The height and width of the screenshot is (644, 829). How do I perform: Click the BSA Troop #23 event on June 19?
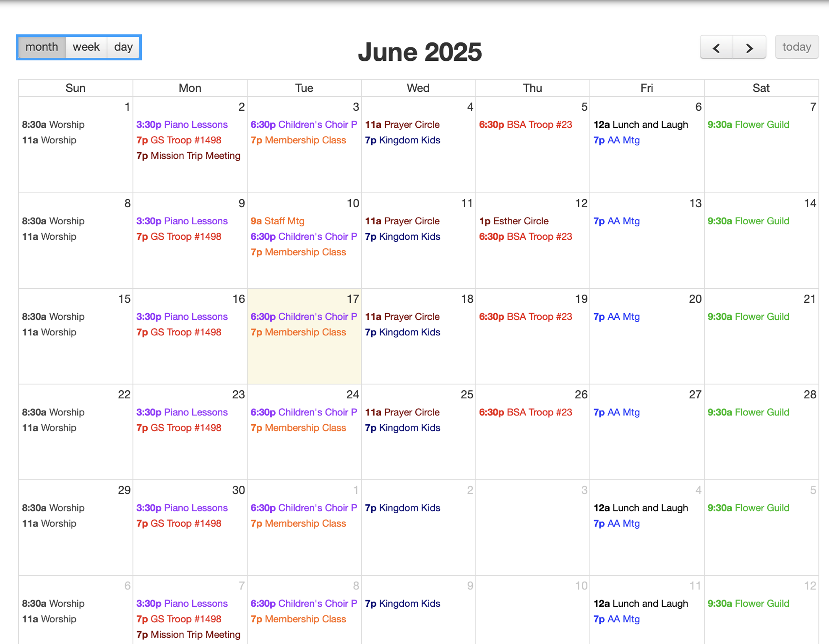pyautogui.click(x=525, y=317)
